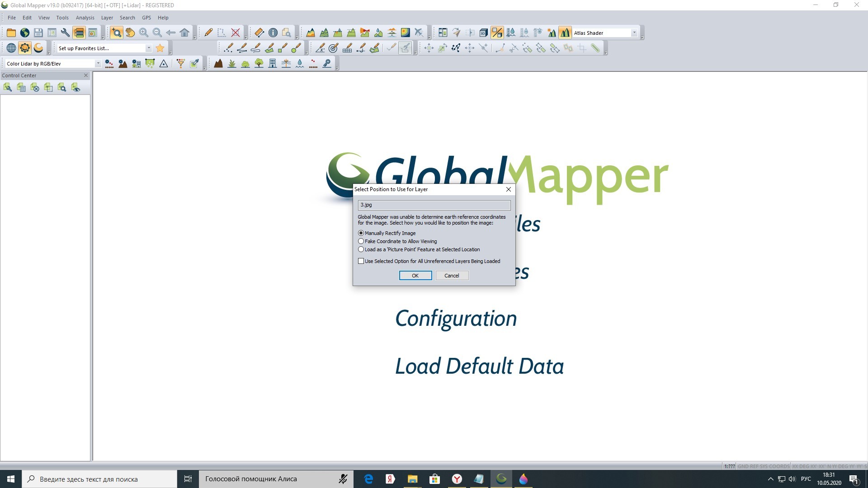Click the View Shed analysis icon
Image resolution: width=868 pixels, height=488 pixels.
pyautogui.click(x=365, y=33)
